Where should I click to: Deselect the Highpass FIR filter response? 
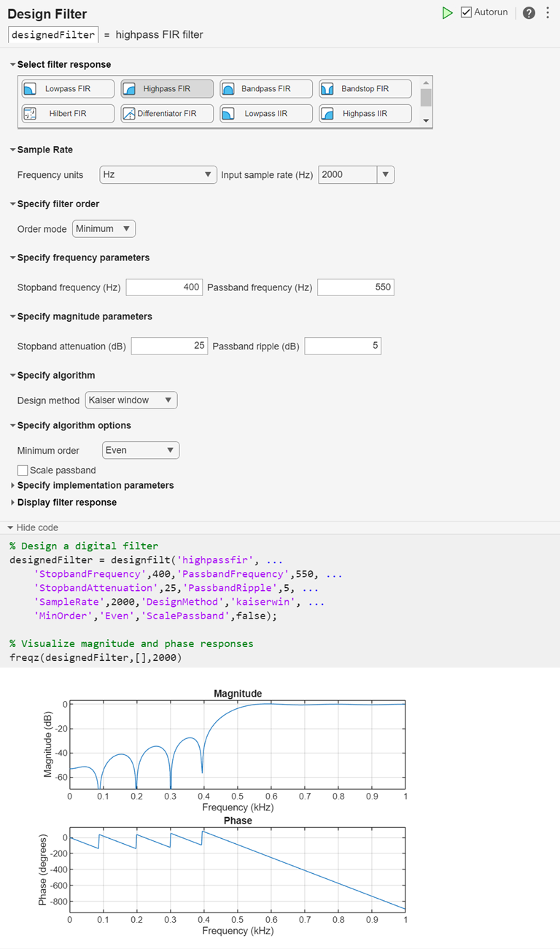tap(166, 88)
